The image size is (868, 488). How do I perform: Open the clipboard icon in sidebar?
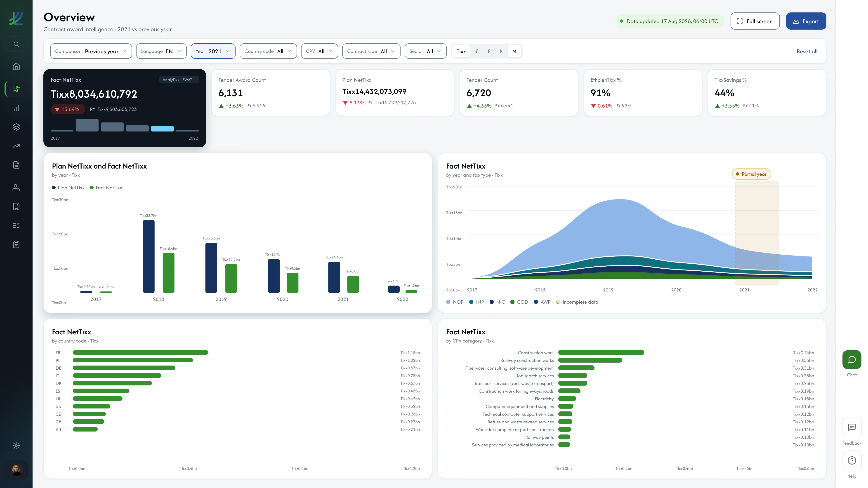point(16,244)
